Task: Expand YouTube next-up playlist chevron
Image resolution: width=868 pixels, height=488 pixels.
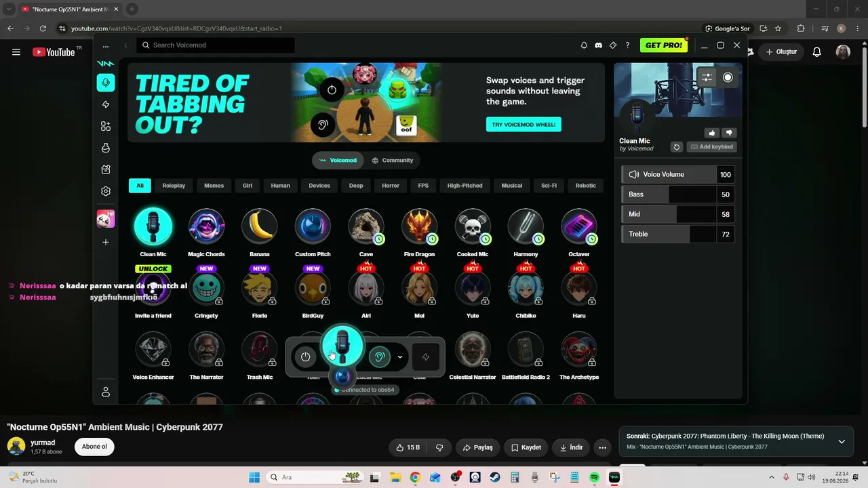Action: point(842,441)
